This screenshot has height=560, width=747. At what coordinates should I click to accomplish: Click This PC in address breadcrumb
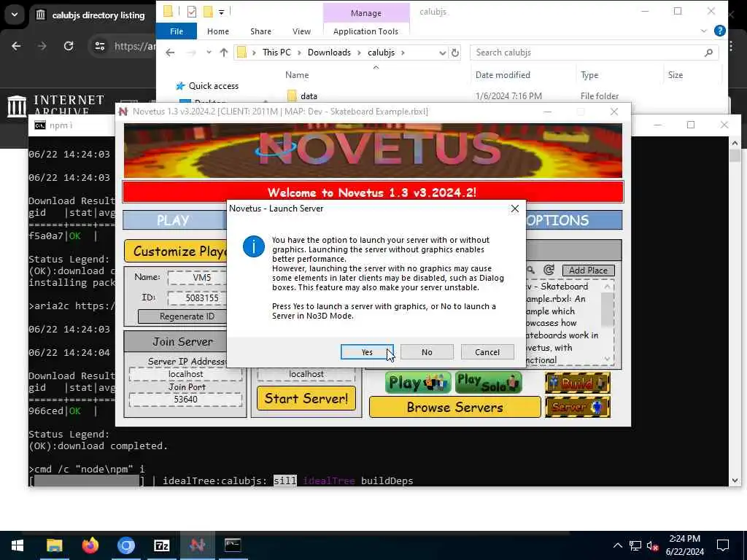[276, 52]
